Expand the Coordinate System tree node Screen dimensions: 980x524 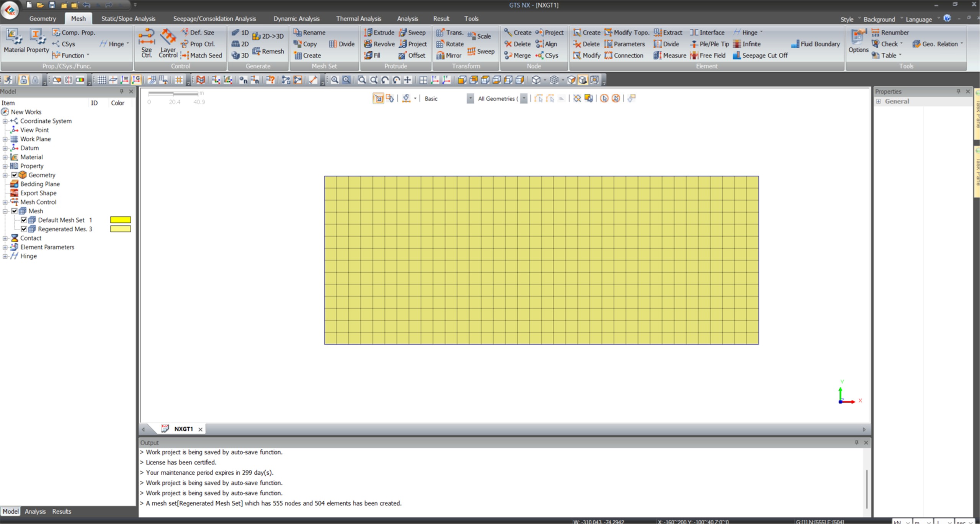point(5,121)
